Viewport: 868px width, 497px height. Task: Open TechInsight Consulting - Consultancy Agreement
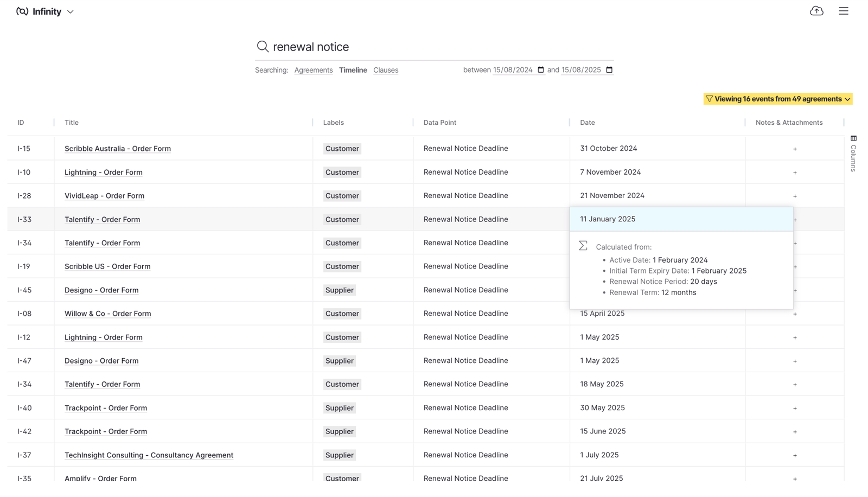149,455
